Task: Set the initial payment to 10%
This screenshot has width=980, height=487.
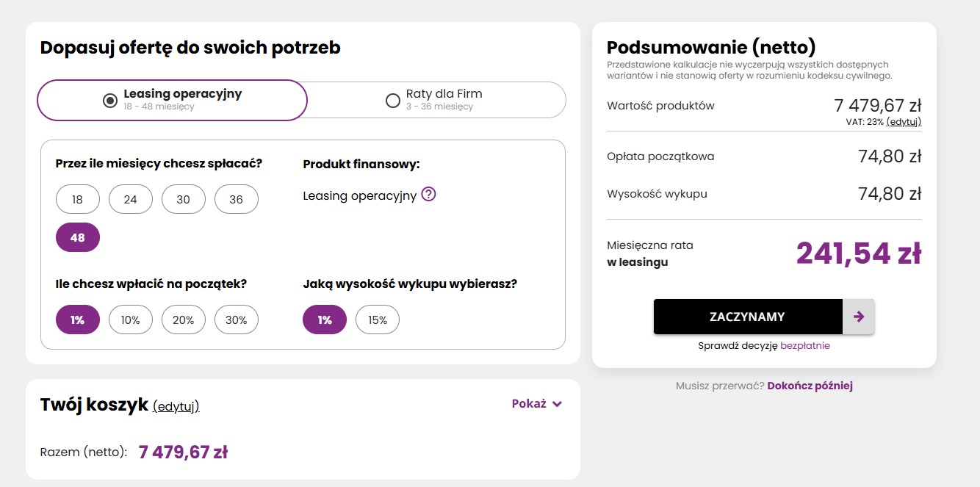Action: pyautogui.click(x=130, y=320)
